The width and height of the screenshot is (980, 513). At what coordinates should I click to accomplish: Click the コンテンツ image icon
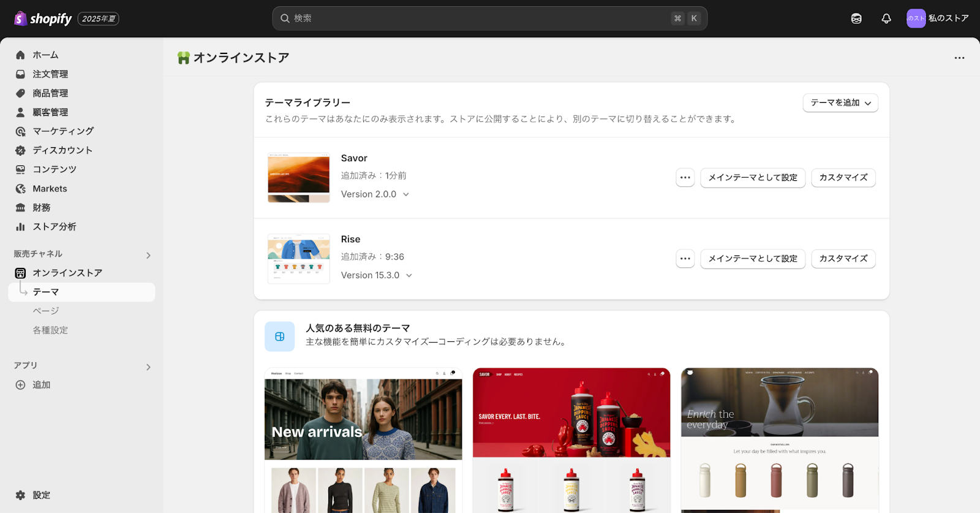20,169
